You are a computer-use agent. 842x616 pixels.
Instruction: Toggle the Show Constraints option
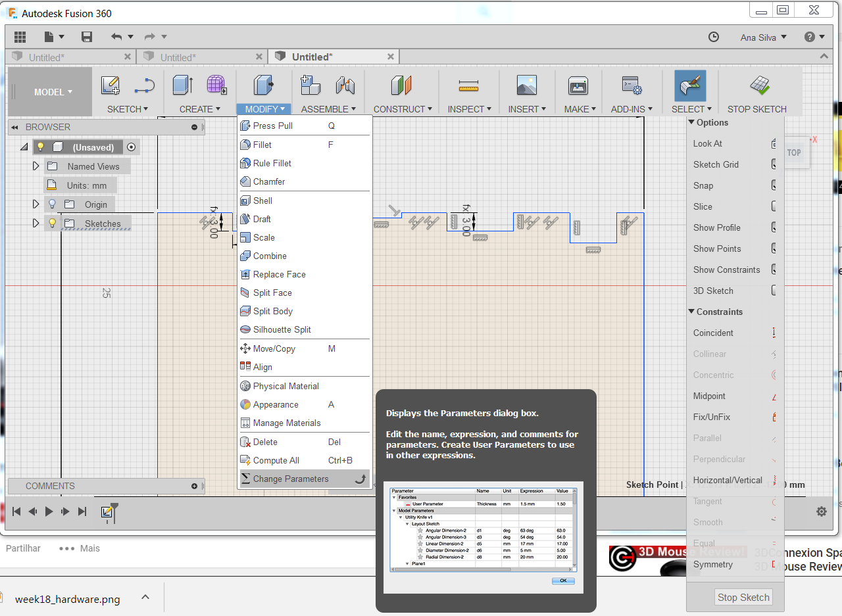[x=774, y=270]
